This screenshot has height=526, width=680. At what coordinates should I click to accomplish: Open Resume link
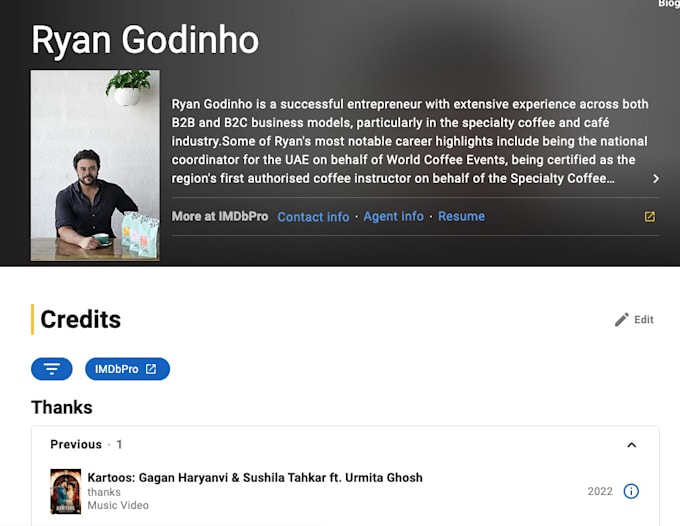coord(461,216)
